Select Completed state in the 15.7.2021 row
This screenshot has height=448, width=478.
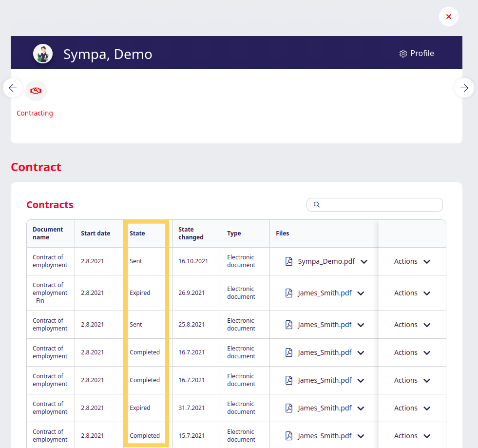pyautogui.click(x=145, y=436)
